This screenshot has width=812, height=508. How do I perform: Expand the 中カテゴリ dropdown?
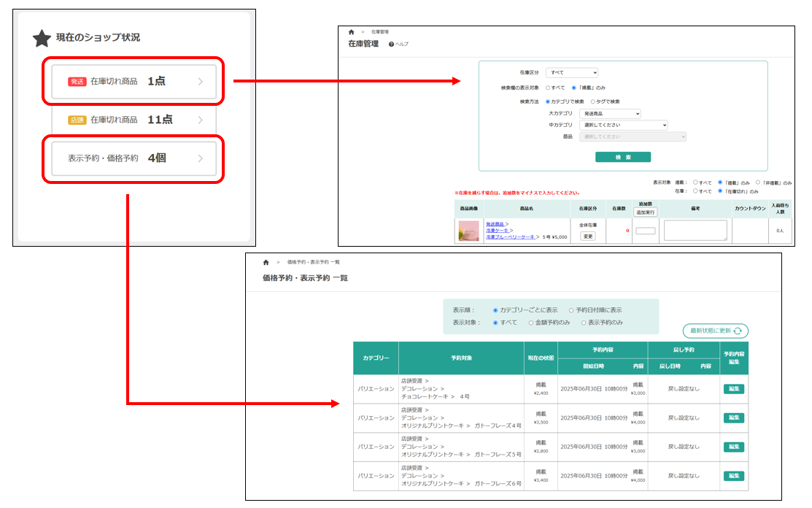point(623,126)
